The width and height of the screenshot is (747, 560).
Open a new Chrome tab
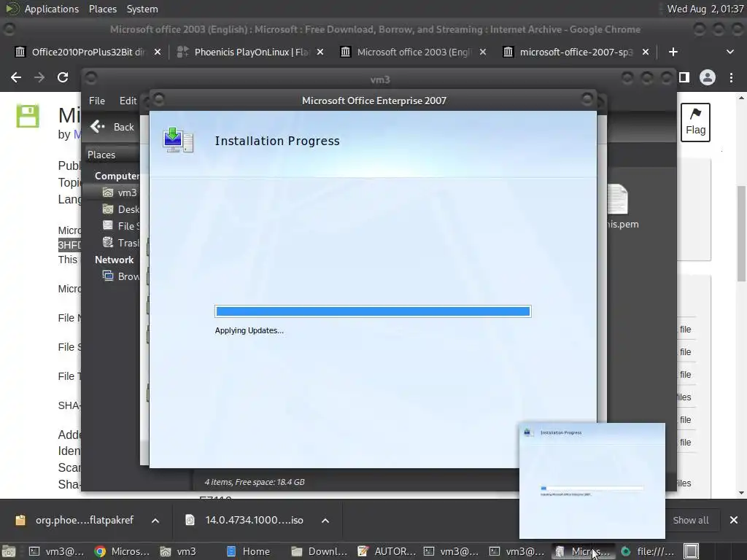[673, 52]
